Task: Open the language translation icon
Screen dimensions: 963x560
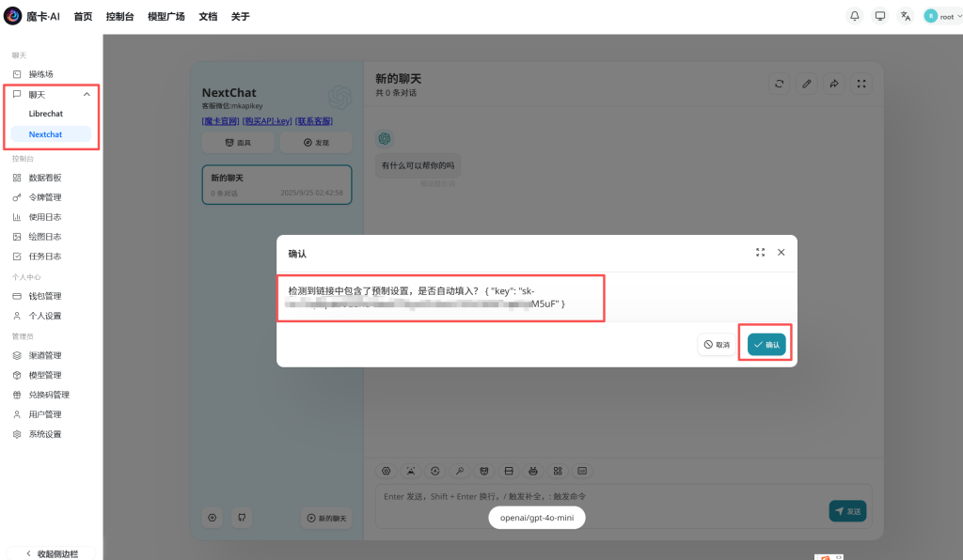Action: (x=905, y=16)
